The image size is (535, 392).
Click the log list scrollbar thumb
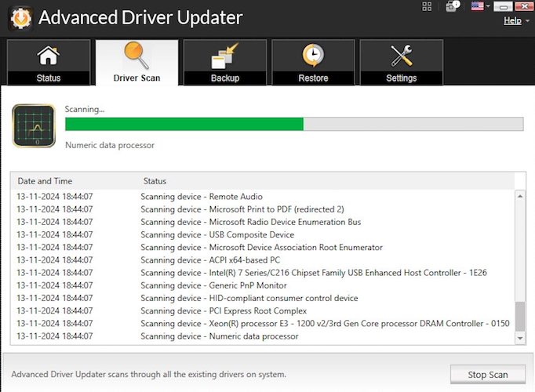(x=520, y=316)
